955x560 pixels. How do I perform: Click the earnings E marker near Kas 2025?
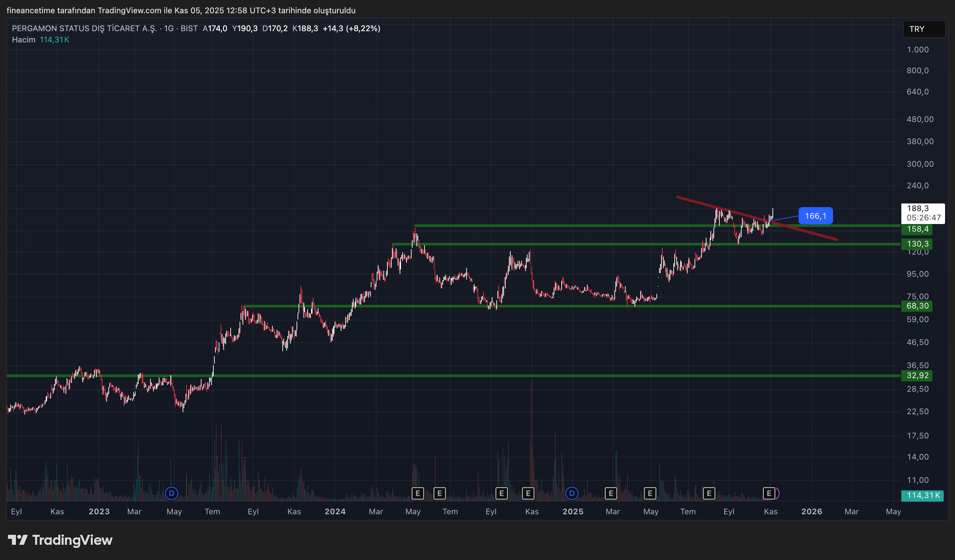[x=769, y=493]
